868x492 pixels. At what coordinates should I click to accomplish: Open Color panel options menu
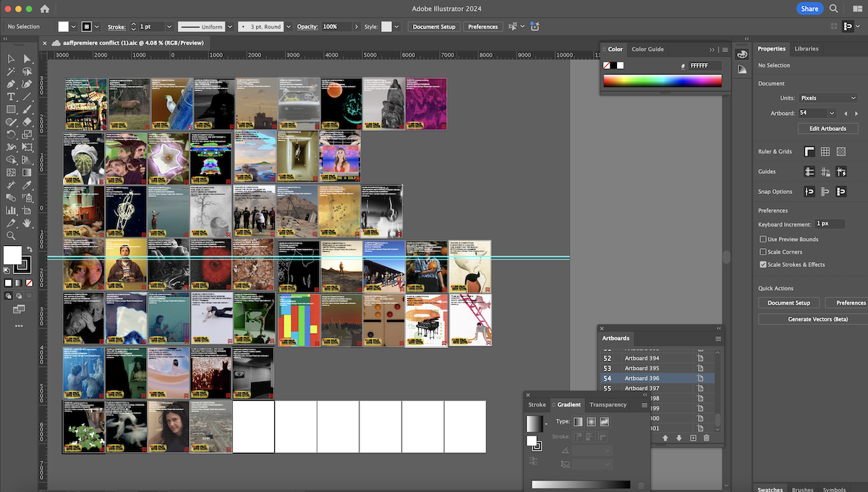(x=726, y=49)
